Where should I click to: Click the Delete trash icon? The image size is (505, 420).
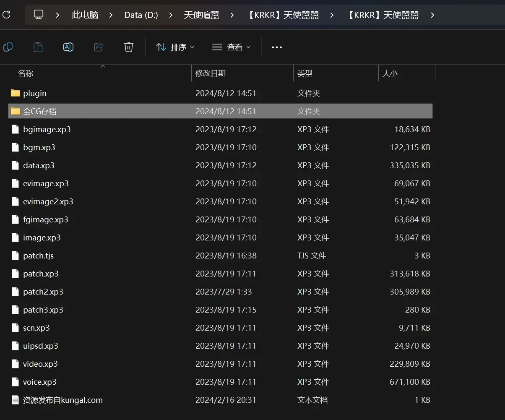[x=129, y=47]
